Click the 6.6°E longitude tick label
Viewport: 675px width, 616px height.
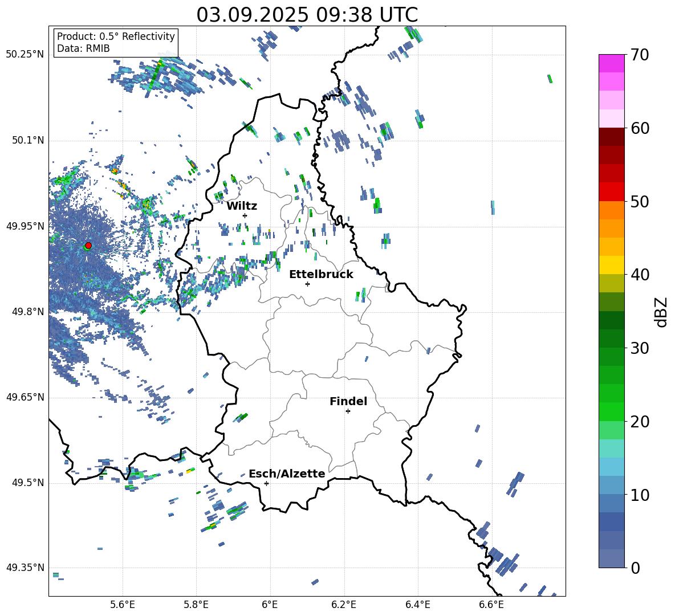[x=491, y=605]
